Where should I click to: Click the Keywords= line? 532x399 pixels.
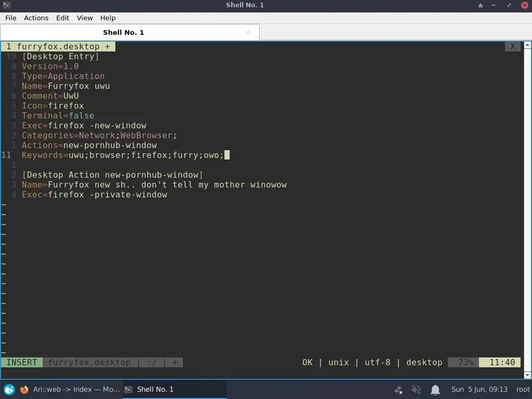(x=123, y=155)
